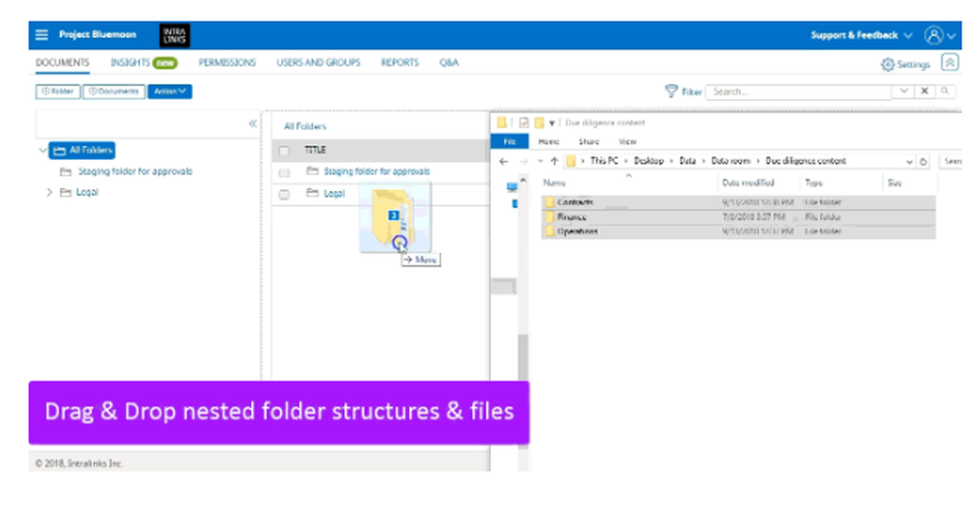980x506 pixels.
Task: Select the Contracts folder in Explorer
Action: pos(738,203)
